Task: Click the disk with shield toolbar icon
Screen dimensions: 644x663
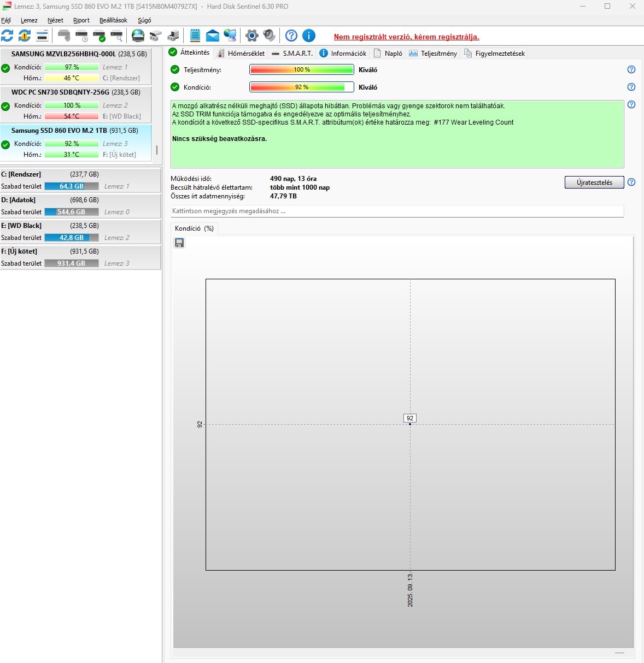Action: [x=65, y=36]
